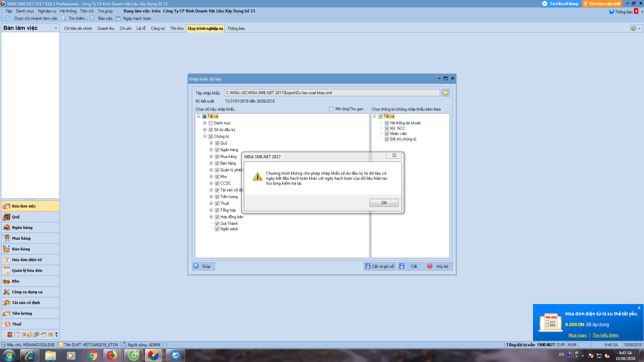Open Internet Explorer from the taskbar
644x362 pixels.
[30, 355]
